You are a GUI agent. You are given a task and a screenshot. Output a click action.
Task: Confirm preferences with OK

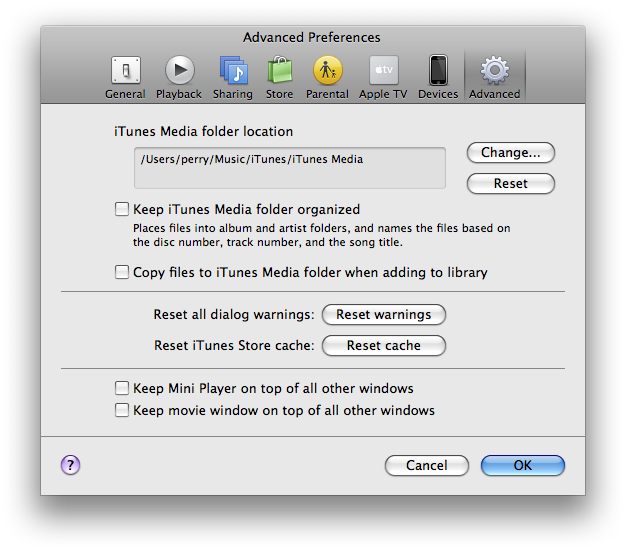(523, 466)
